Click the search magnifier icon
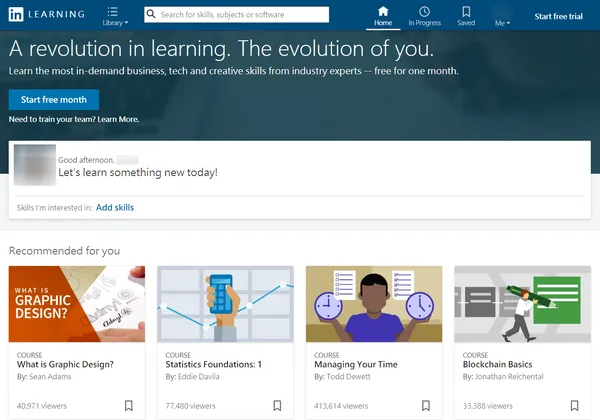Image resolution: width=600 pixels, height=420 pixels. (x=151, y=15)
